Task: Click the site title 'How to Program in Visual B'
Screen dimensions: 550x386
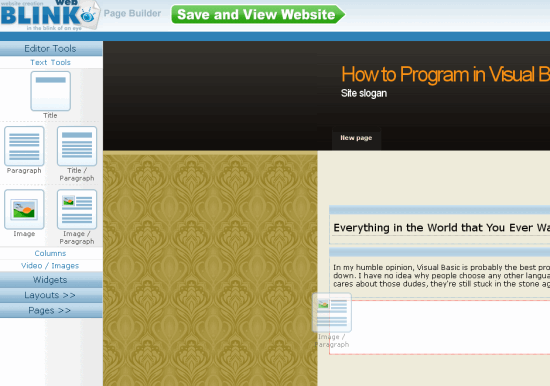Action: pos(445,74)
